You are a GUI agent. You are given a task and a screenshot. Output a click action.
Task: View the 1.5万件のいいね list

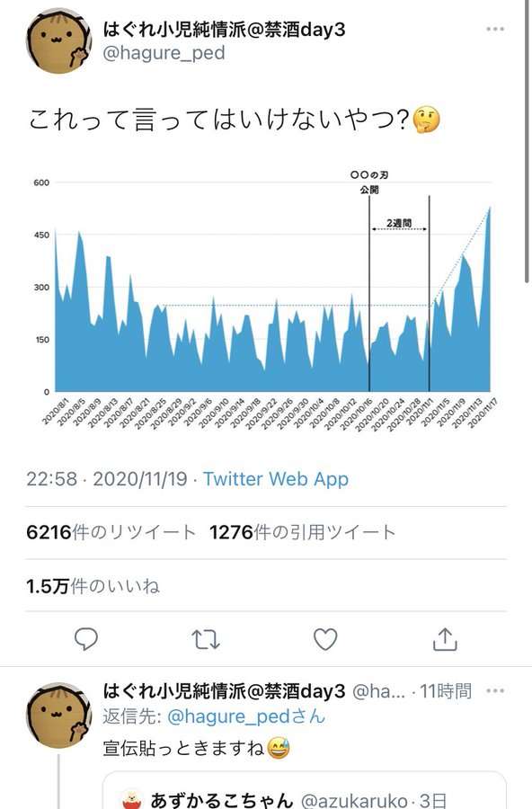93,586
